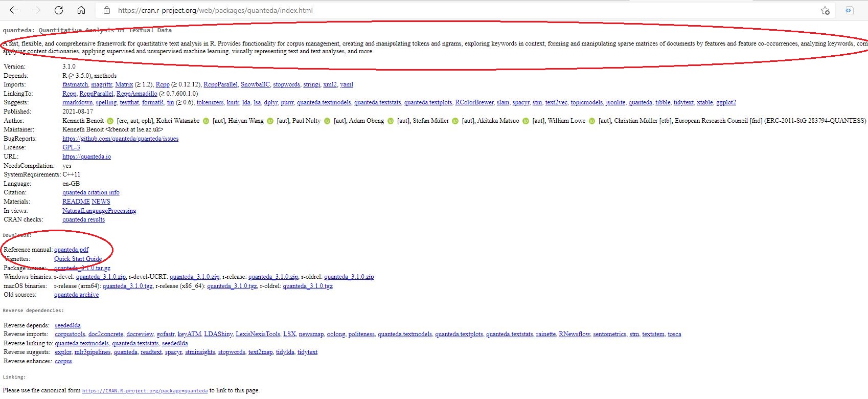The width and height of the screenshot is (868, 399).
Task: Open the quanteda.pdf reference manual
Action: 71,250
